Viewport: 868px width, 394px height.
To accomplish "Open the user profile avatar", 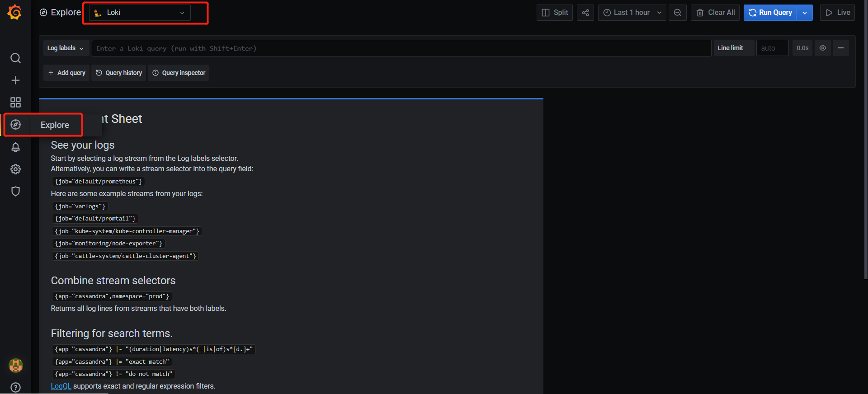I will (16, 366).
